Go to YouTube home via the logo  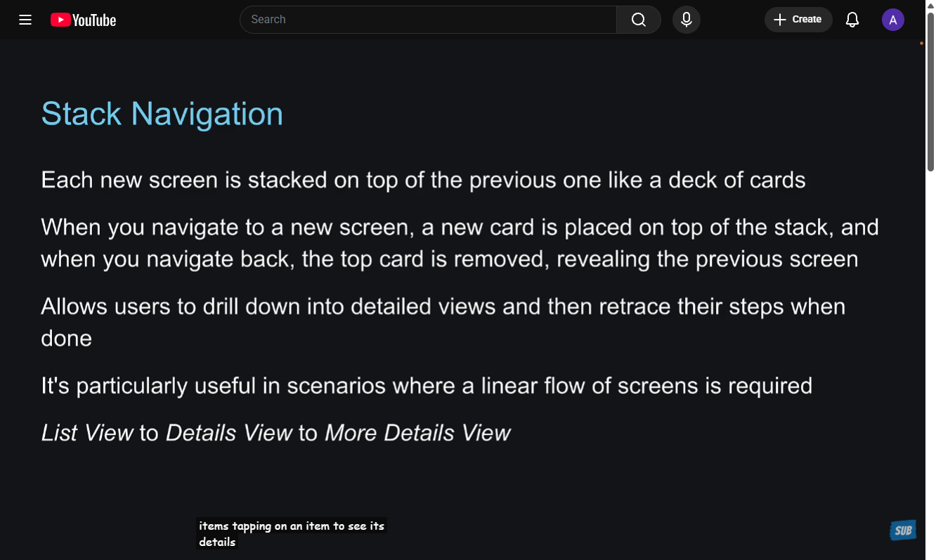(84, 20)
